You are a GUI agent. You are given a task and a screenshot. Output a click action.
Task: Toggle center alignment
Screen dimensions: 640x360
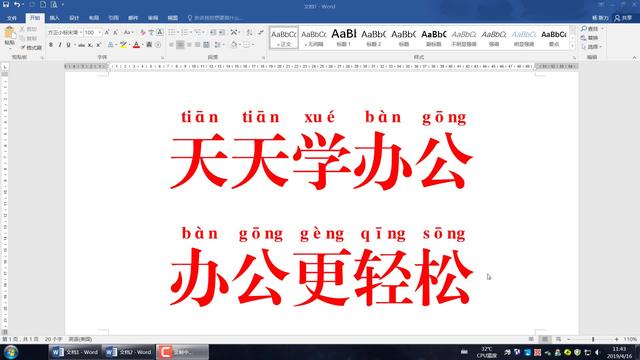pos(180,45)
